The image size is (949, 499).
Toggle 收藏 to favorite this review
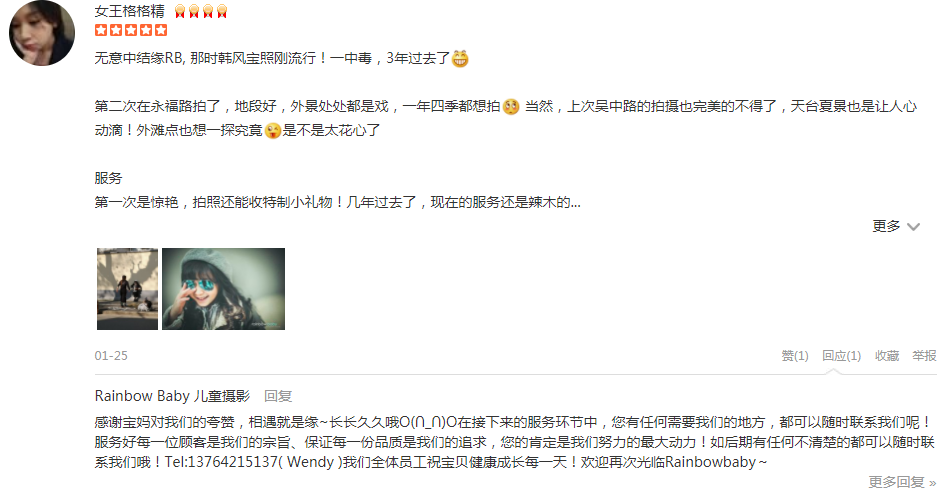click(x=887, y=356)
